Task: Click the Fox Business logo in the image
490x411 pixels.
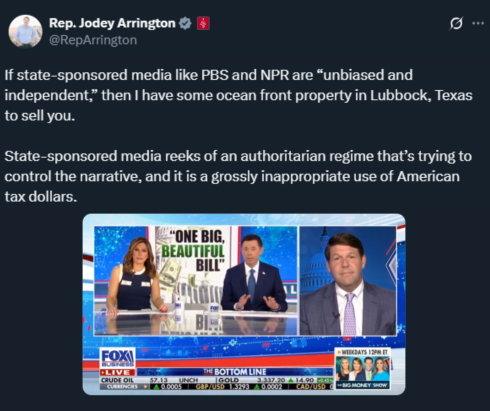Action: pyautogui.click(x=117, y=358)
